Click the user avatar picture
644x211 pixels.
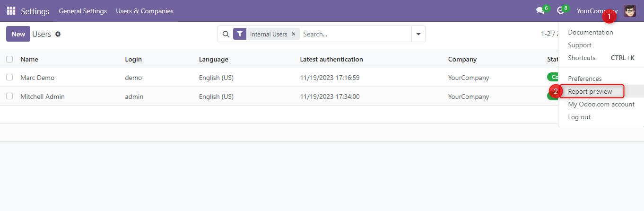(630, 11)
